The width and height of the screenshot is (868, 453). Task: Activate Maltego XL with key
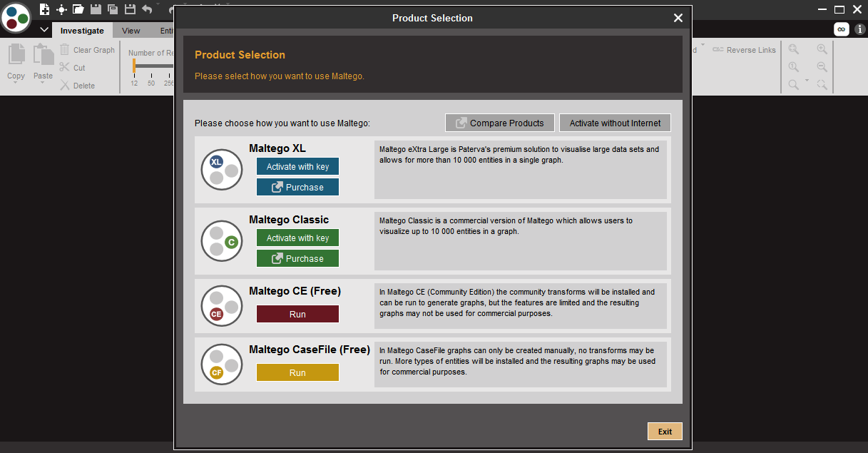[298, 166]
